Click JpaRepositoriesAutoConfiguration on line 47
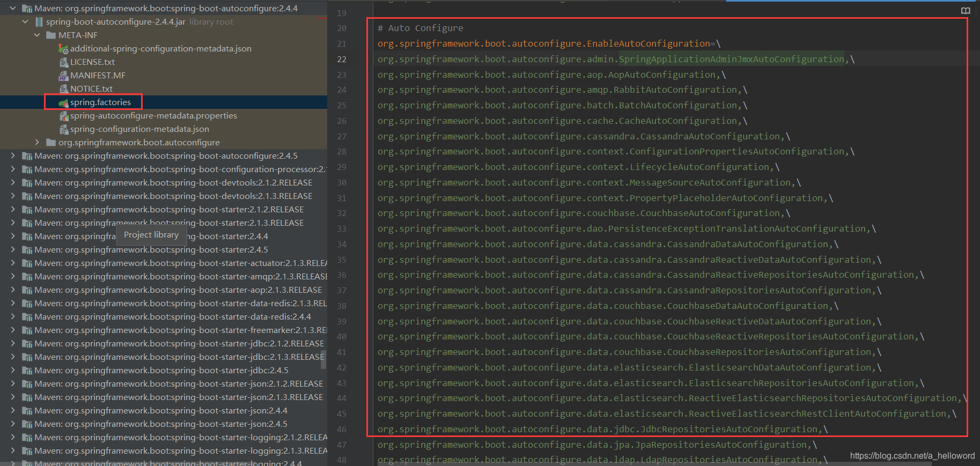 tap(721, 445)
